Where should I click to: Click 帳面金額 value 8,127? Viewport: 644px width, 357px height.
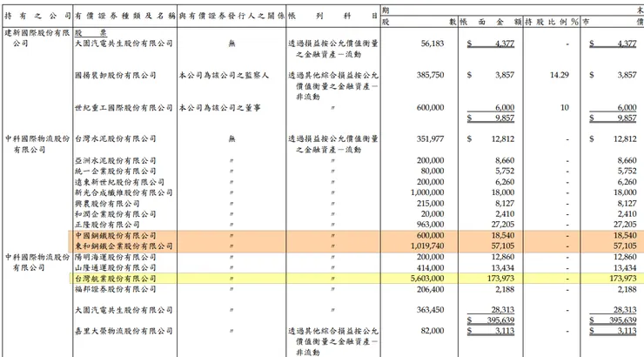pos(505,204)
